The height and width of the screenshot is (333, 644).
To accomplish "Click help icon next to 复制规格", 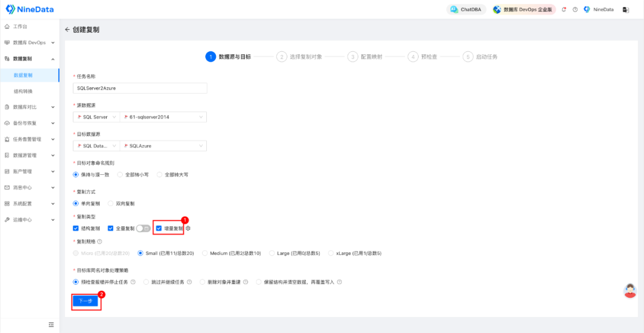I will (100, 242).
